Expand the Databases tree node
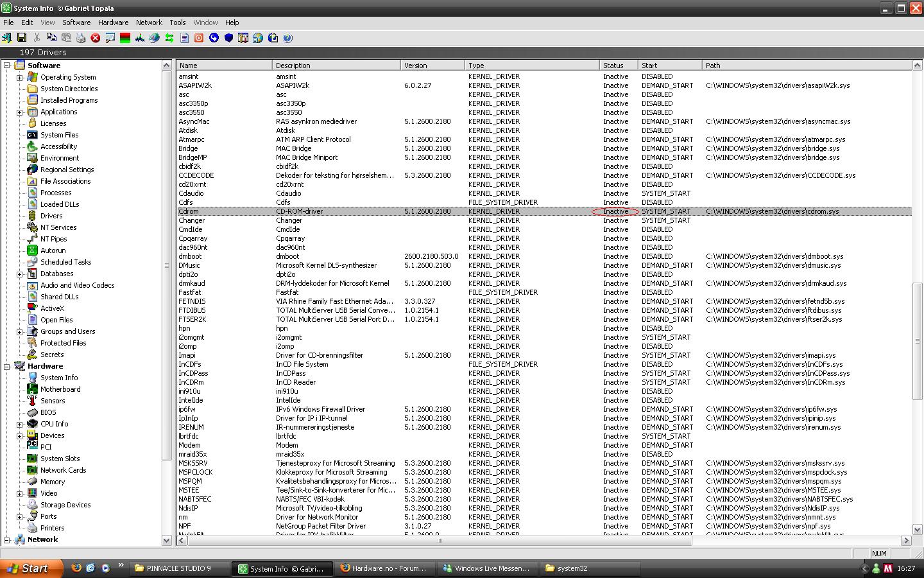Viewport: 924px width, 578px height. (x=19, y=274)
